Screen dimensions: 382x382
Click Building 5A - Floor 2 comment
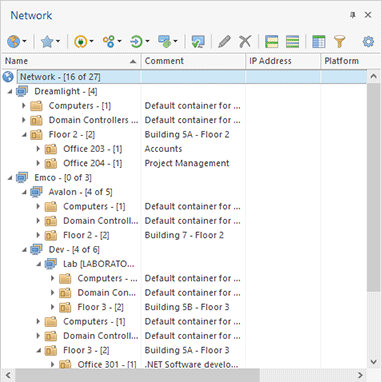pyautogui.click(x=187, y=134)
